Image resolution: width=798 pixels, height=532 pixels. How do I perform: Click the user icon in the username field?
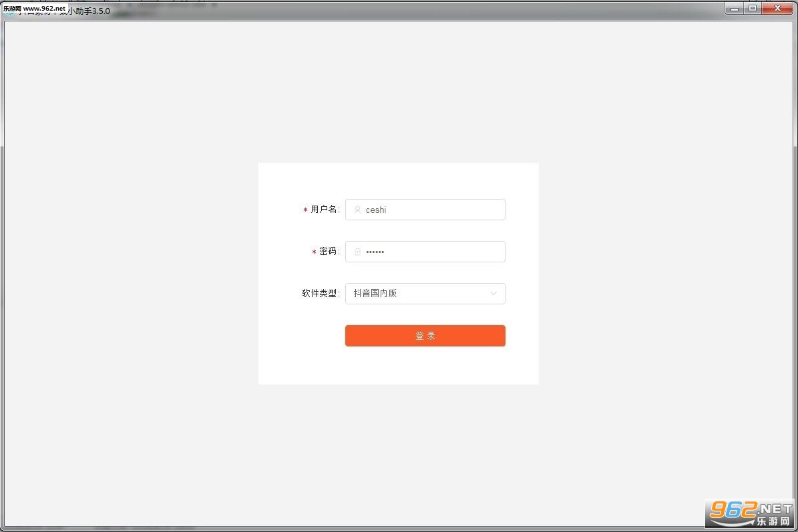357,210
